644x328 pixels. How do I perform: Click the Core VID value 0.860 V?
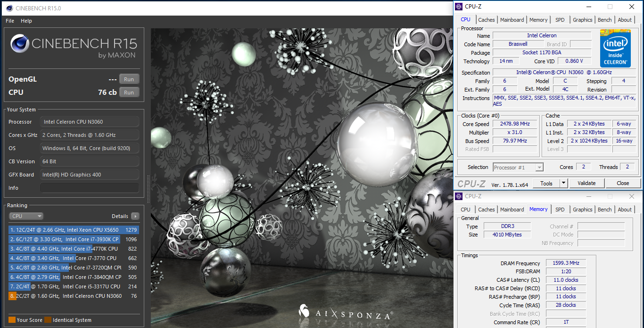(x=575, y=61)
